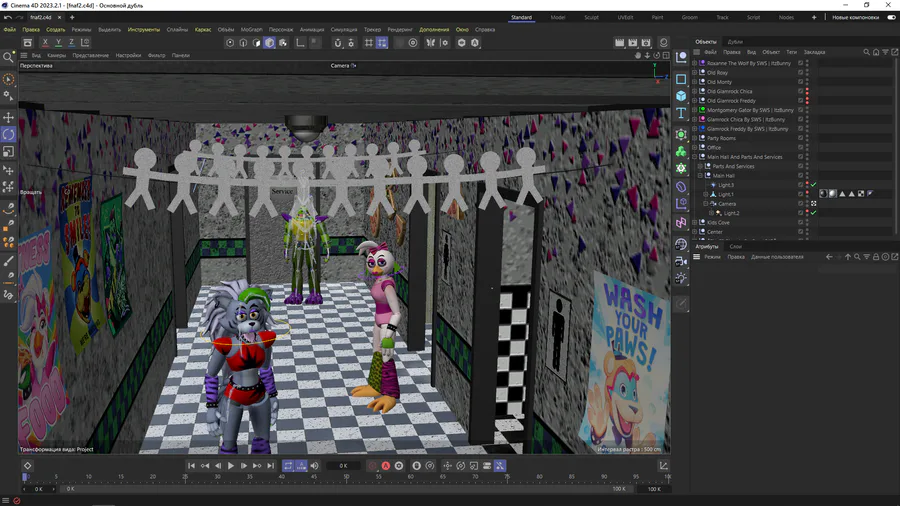Click the Null object icon in the palette
Screen dimensions: 900x506
[681, 57]
